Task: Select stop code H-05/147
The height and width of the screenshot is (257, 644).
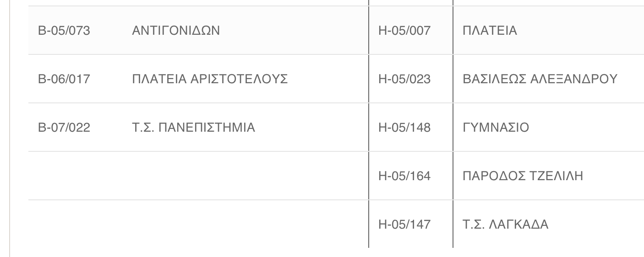Action: point(404,225)
